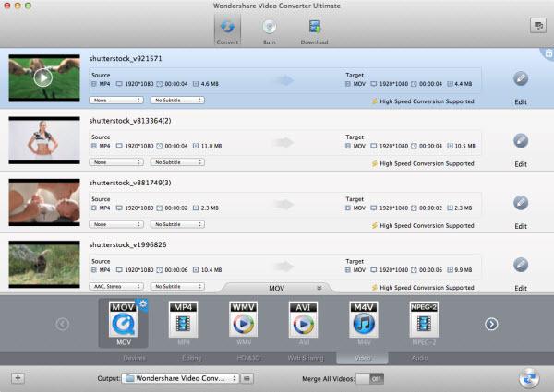Click the file name shutterstock_v921571
Image resolution: width=554 pixels, height=392 pixels.
(x=126, y=59)
